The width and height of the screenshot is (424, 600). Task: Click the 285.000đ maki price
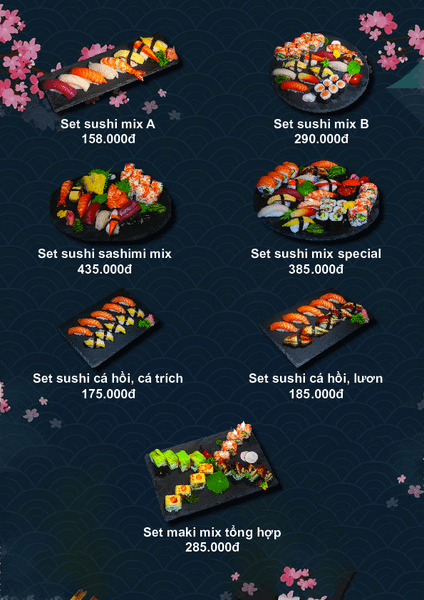(212, 548)
